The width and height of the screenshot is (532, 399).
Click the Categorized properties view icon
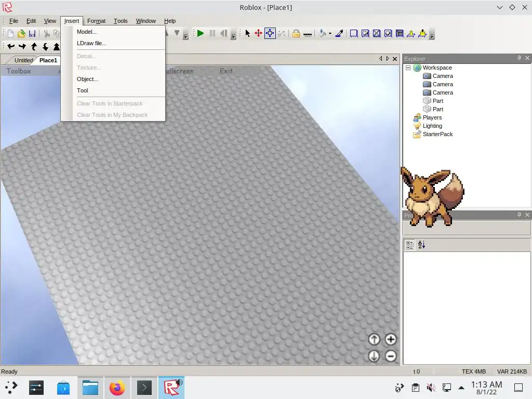click(410, 245)
